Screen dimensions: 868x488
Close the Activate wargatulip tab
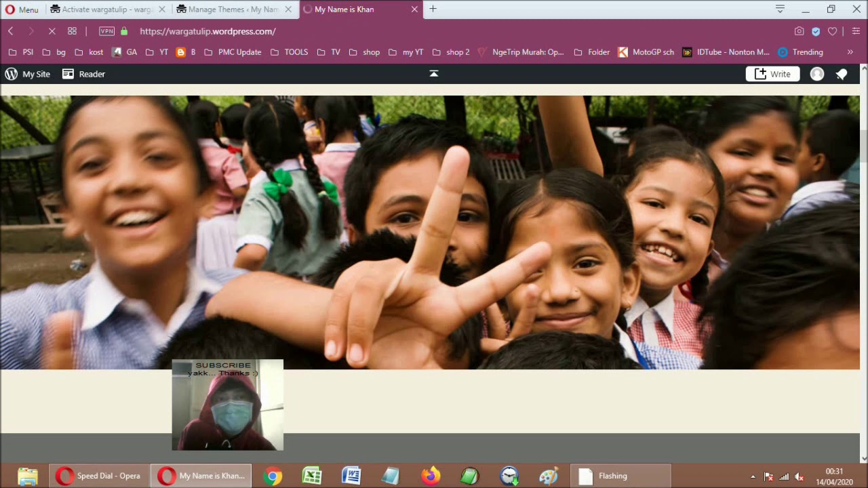pos(162,9)
